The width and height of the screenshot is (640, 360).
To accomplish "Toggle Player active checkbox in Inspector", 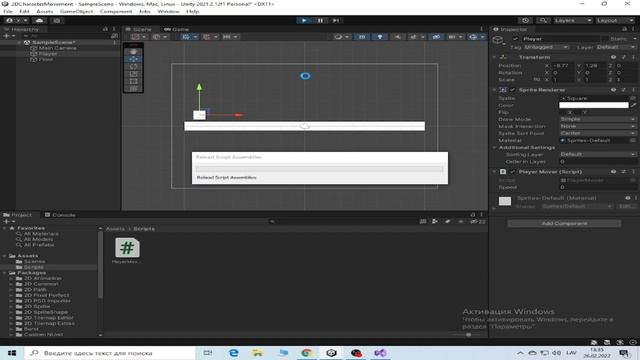I will 516,39.
